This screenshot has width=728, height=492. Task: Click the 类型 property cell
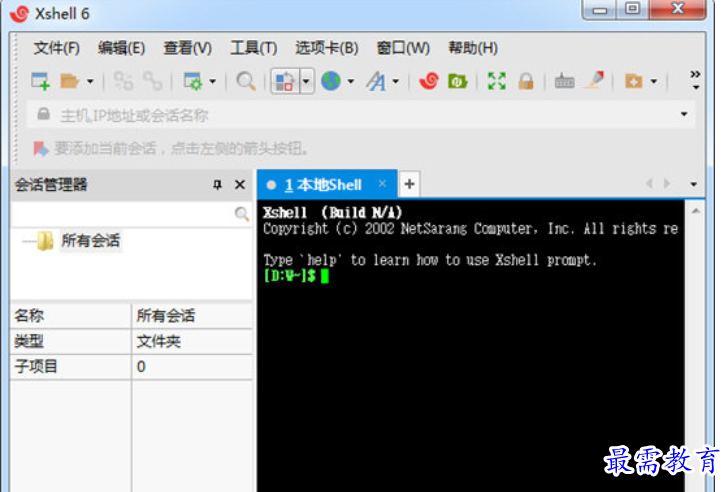[x=71, y=342]
